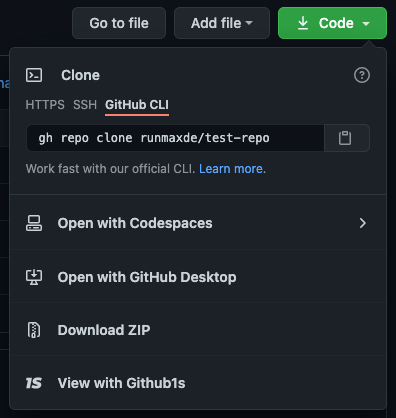Image resolution: width=396 pixels, height=418 pixels.
Task: Click the Github1s 1S logo icon
Action: point(34,383)
